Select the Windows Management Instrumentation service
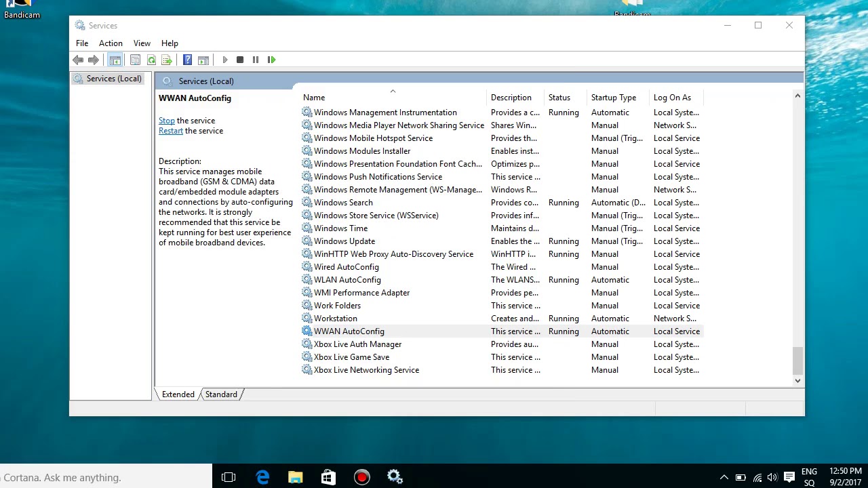 (502, 113)
